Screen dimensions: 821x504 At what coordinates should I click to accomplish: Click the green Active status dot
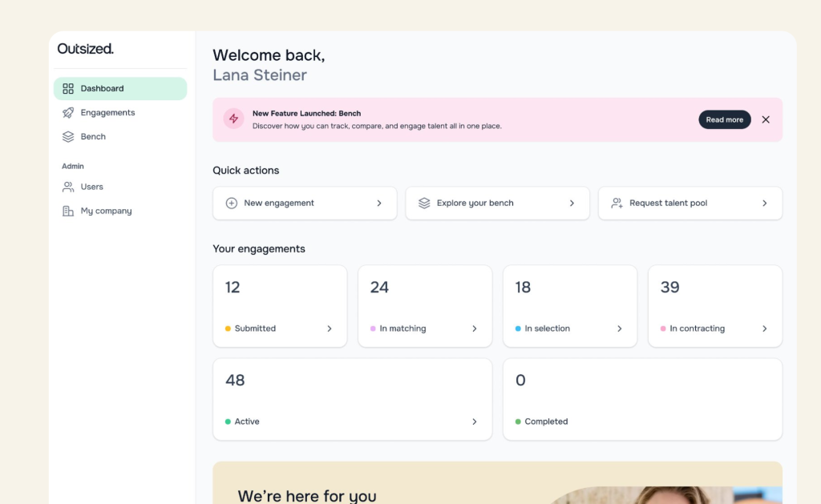pos(228,421)
